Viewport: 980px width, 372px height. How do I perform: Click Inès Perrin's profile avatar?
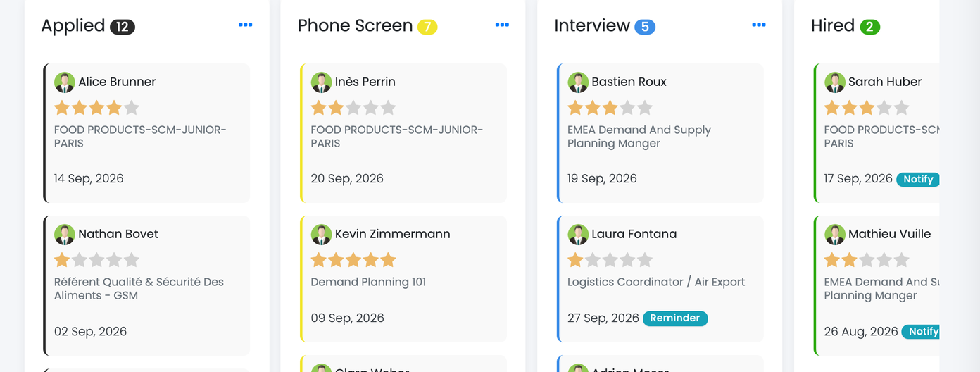pyautogui.click(x=321, y=82)
